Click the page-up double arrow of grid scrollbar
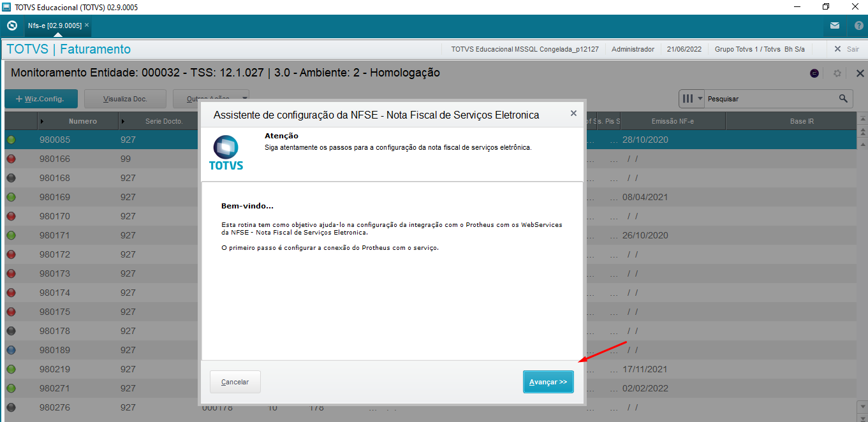Viewport: 868px width, 422px height. (862, 133)
